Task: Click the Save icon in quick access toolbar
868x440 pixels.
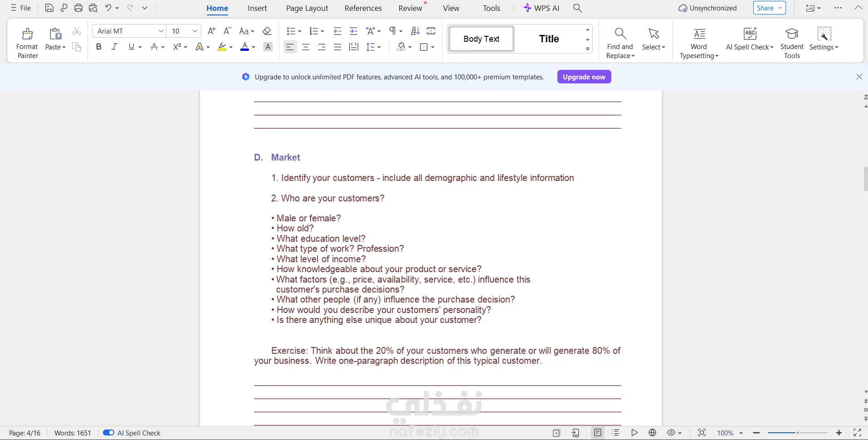Action: pos(49,8)
